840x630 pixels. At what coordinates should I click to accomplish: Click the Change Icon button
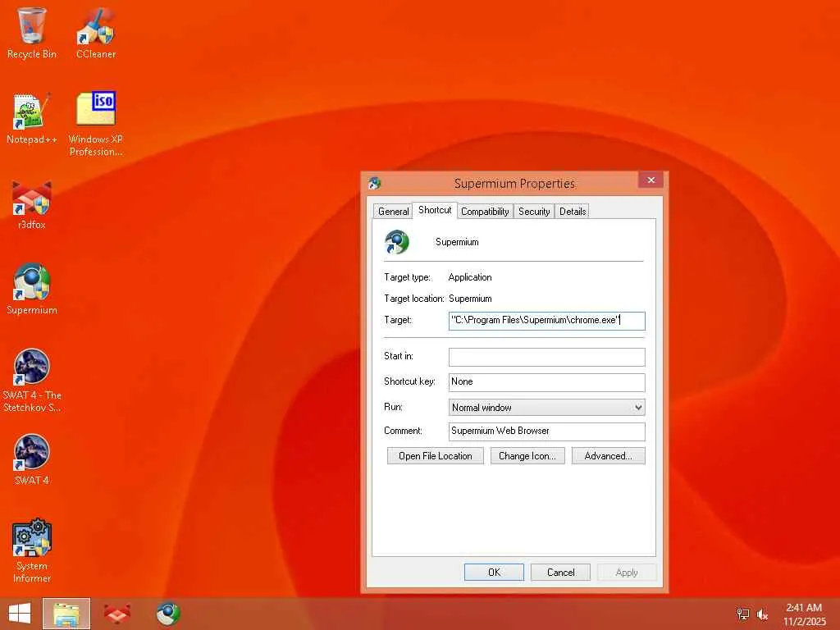coord(527,456)
